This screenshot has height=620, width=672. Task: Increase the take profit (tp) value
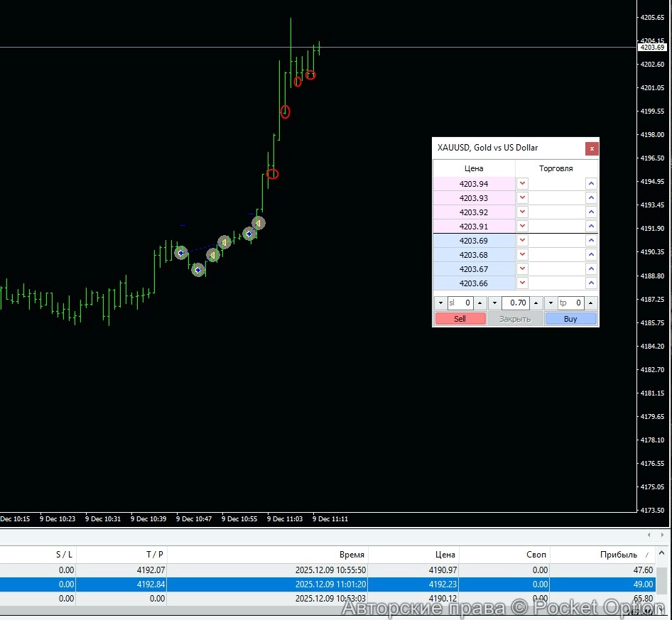(x=591, y=303)
